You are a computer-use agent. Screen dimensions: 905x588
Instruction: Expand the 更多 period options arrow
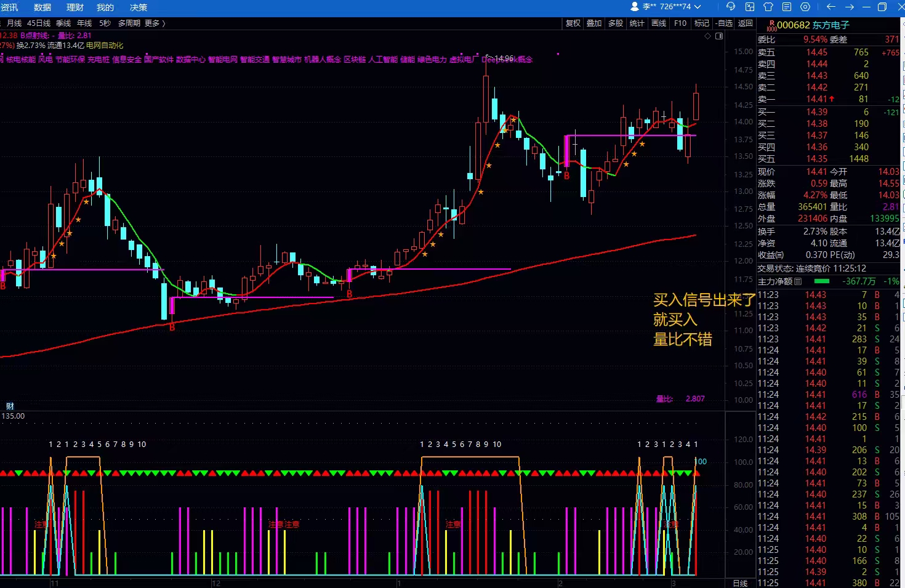pos(164,23)
